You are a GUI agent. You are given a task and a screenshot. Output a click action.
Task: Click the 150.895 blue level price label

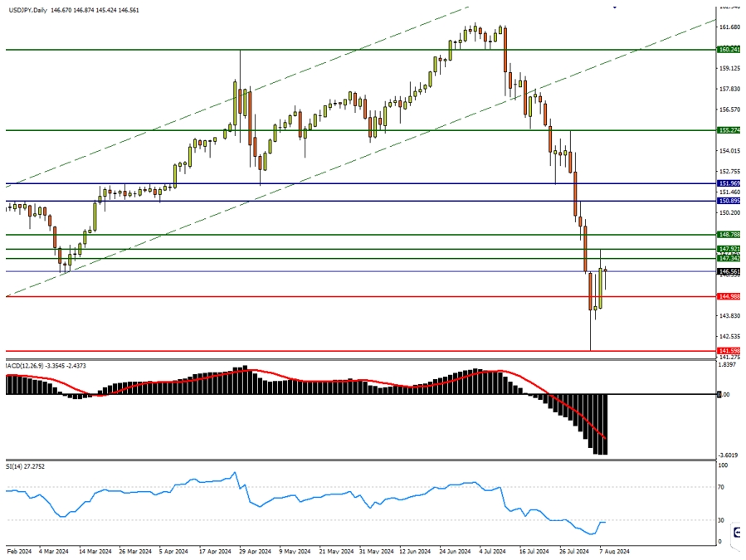point(729,201)
